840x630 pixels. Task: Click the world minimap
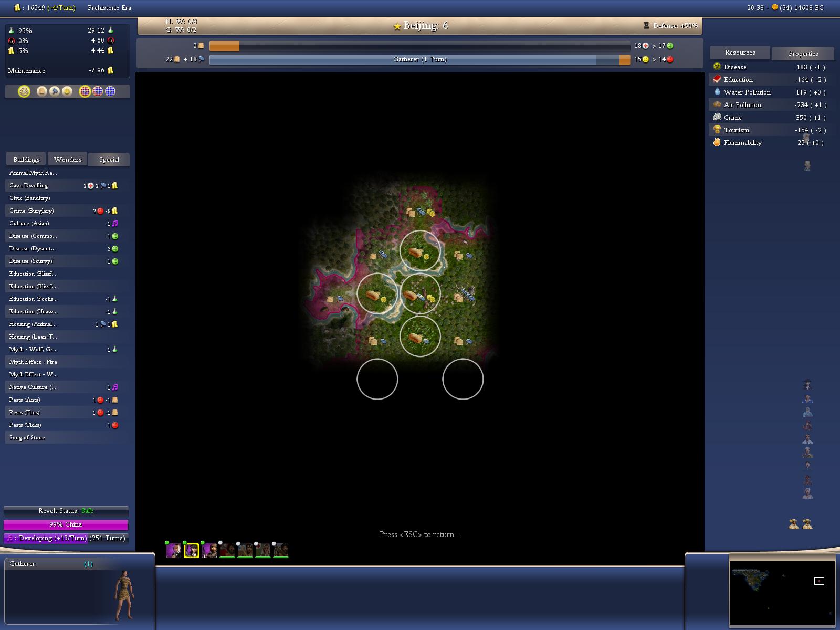[x=782, y=593]
